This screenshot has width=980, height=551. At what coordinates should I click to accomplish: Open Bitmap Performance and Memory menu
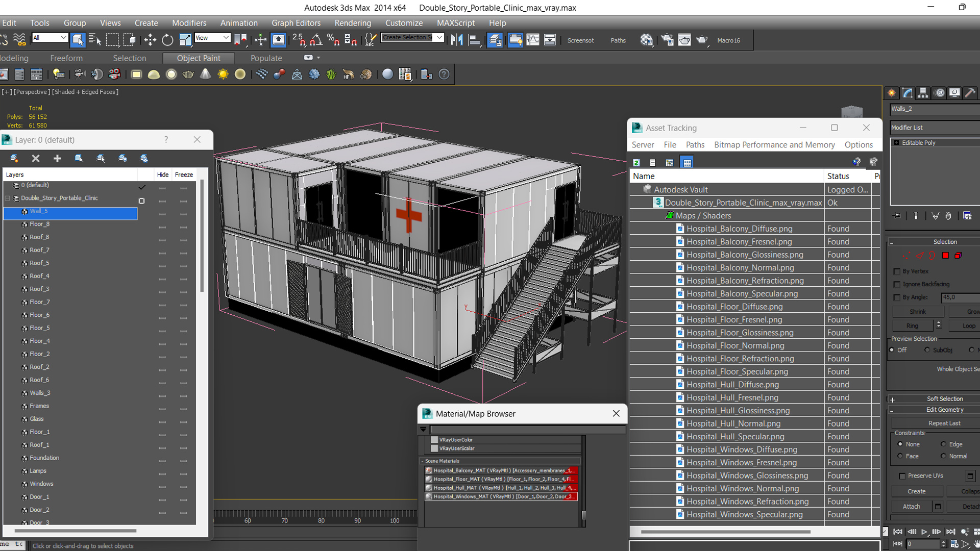(x=774, y=145)
